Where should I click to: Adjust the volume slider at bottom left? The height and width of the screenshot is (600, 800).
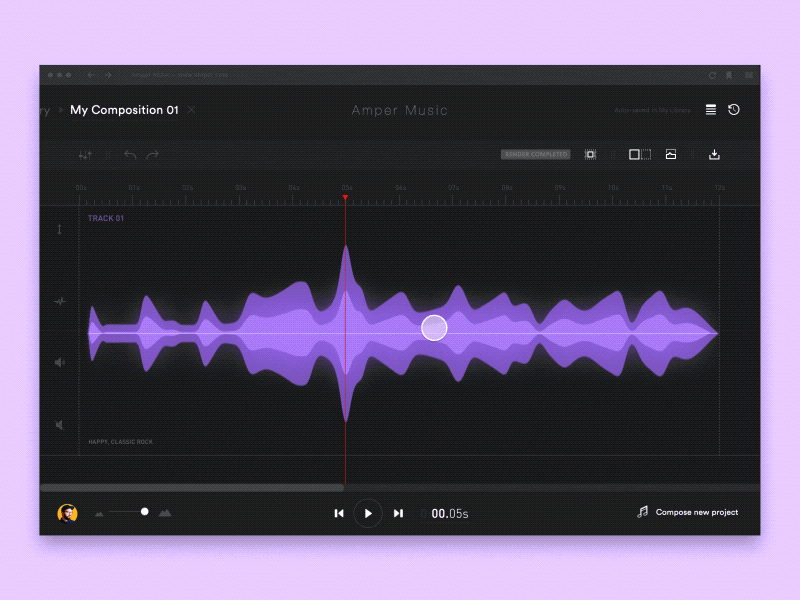tap(144, 511)
